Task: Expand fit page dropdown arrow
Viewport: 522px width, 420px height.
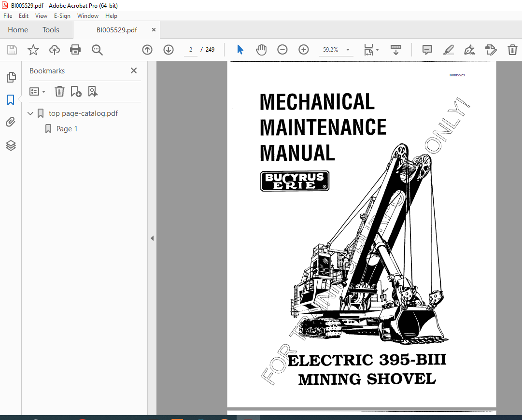Action: point(377,50)
